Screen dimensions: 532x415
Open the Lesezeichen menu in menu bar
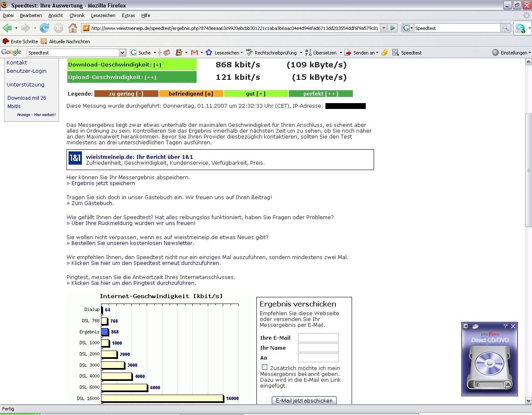pyautogui.click(x=103, y=15)
